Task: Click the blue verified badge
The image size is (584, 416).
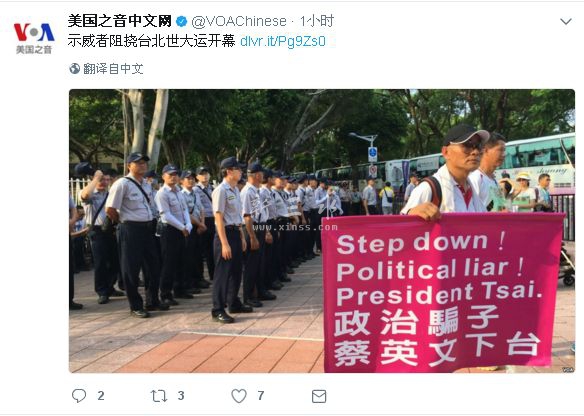Action: tap(181, 22)
